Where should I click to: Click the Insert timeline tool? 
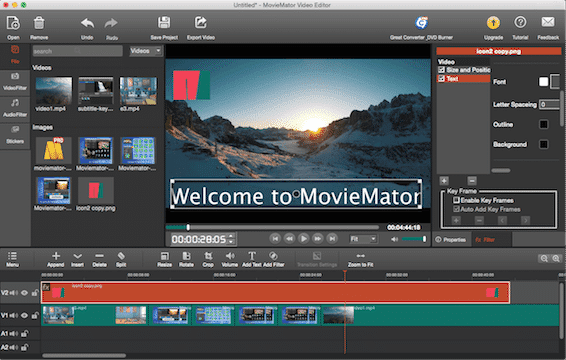click(77, 256)
